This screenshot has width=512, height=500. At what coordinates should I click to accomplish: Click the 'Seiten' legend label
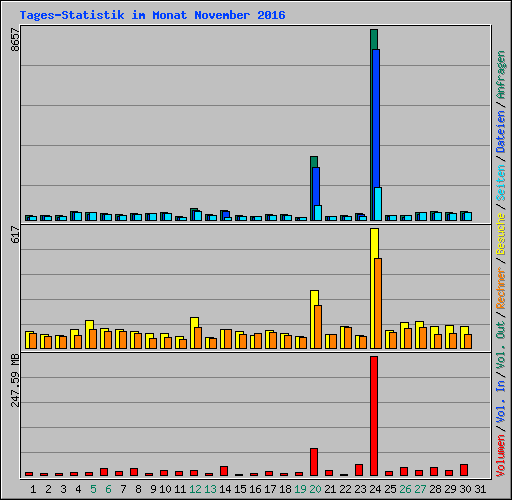[501, 183]
